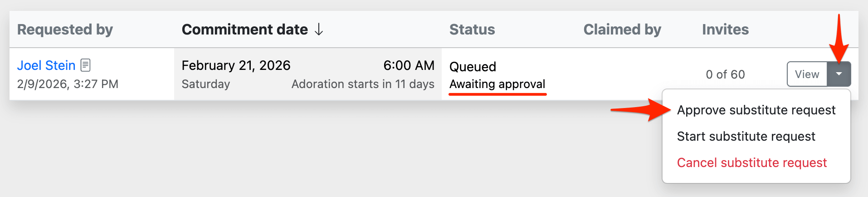This screenshot has height=197, width=868.
Task: Click the 6:00 AM commitment time
Action: (x=409, y=65)
